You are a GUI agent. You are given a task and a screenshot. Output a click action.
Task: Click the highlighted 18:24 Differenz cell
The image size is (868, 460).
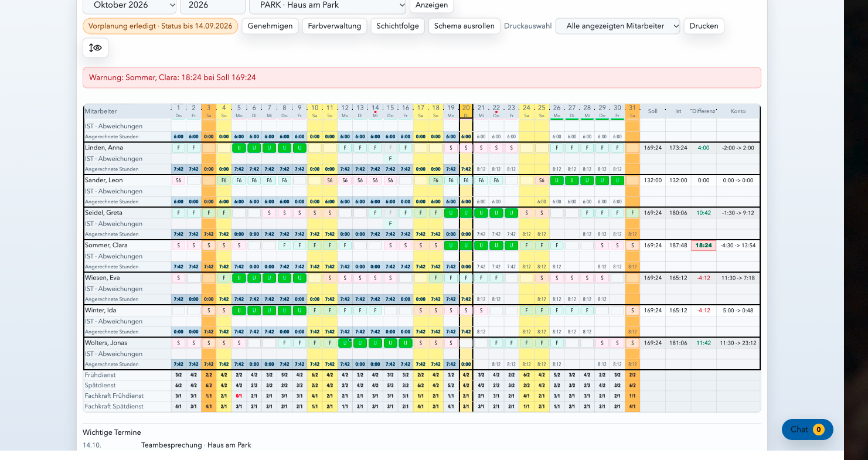coord(703,246)
